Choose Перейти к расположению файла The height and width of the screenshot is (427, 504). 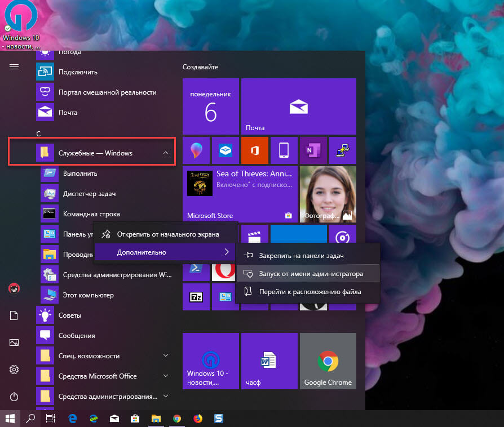[308, 292]
